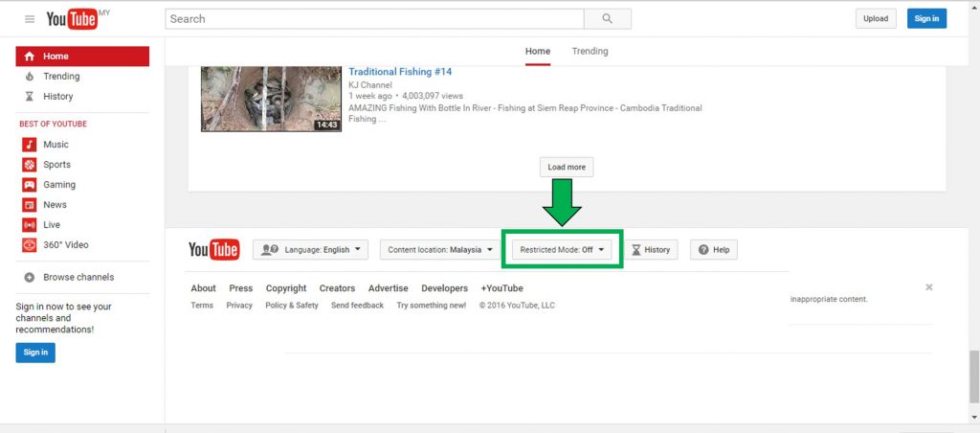The width and height of the screenshot is (980, 433).
Task: Open the Sports channel in sidebar
Action: (x=56, y=165)
